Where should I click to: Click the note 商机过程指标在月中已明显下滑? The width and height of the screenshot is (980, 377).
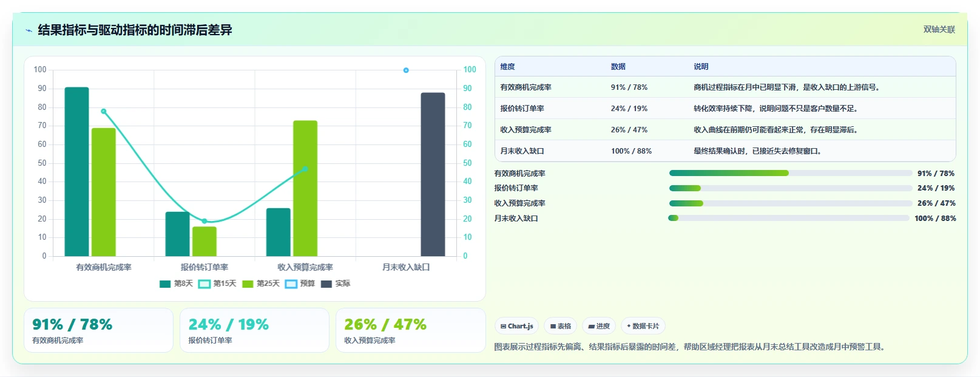coord(787,87)
